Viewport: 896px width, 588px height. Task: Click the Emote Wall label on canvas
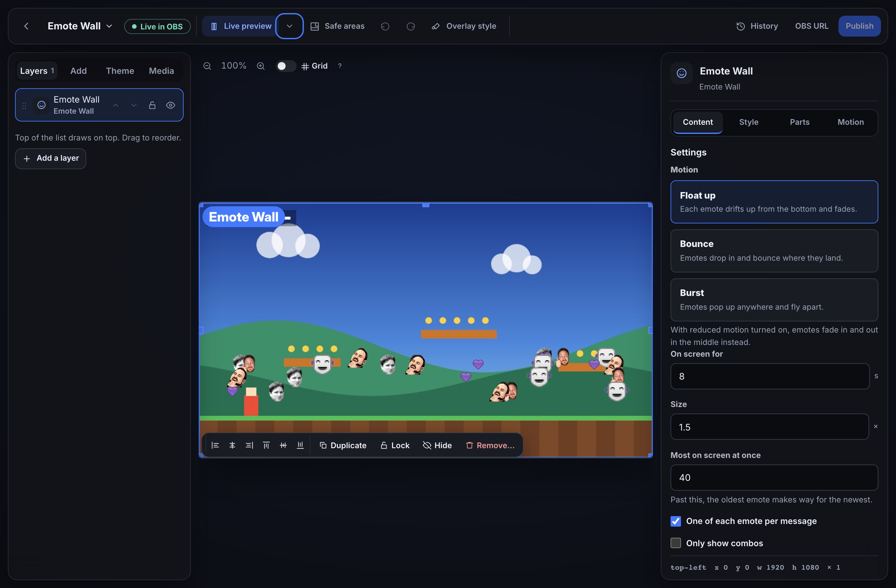[x=243, y=217]
